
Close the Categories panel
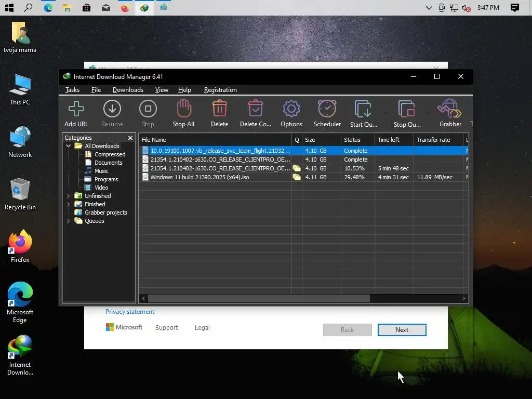130,138
